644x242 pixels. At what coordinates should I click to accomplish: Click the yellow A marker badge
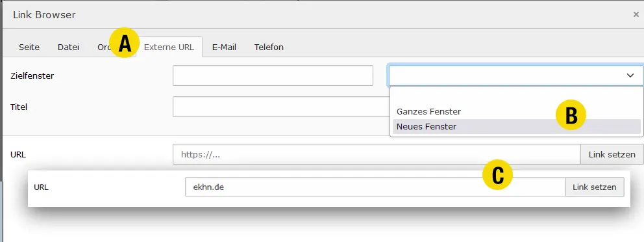[x=125, y=43]
